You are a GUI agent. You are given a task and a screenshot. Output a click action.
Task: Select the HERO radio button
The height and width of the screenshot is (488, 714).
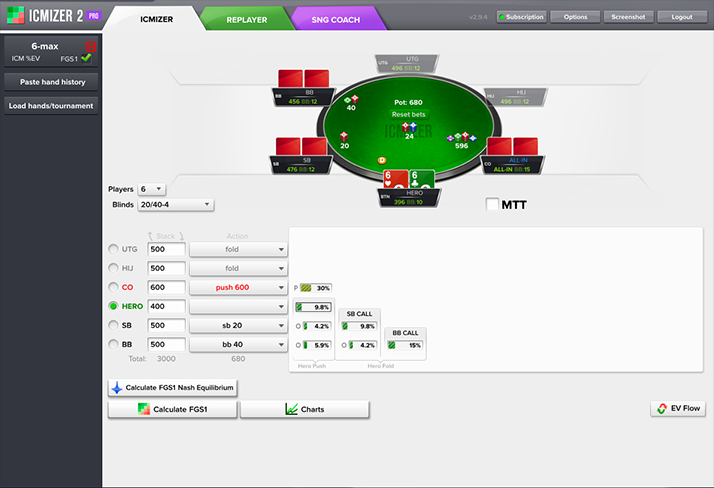tap(113, 306)
